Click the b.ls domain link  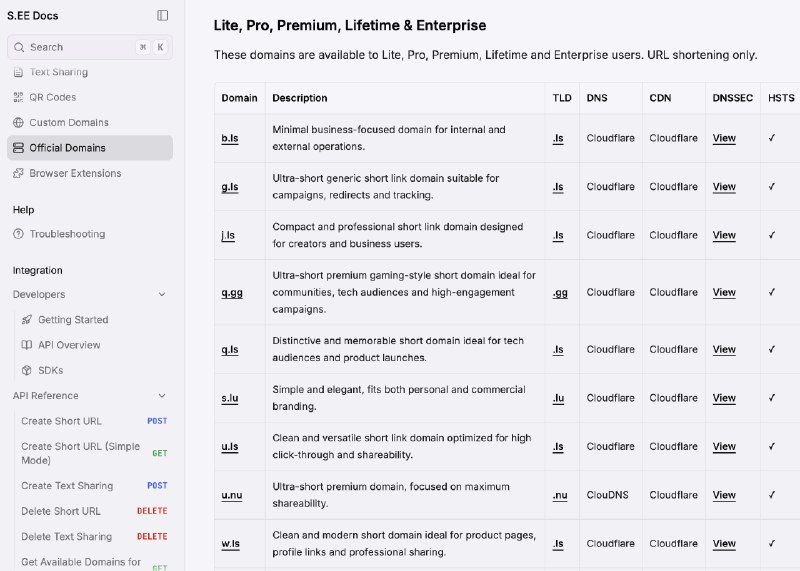click(230, 138)
